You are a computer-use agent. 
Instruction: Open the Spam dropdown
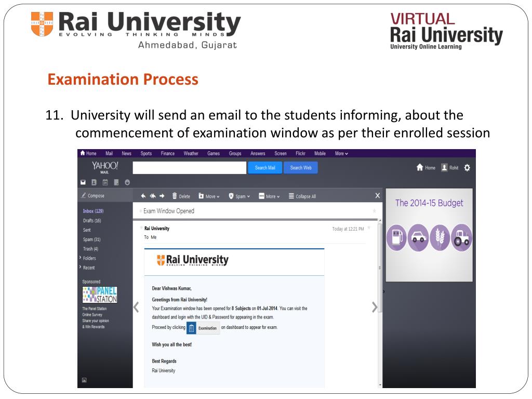[239, 196]
